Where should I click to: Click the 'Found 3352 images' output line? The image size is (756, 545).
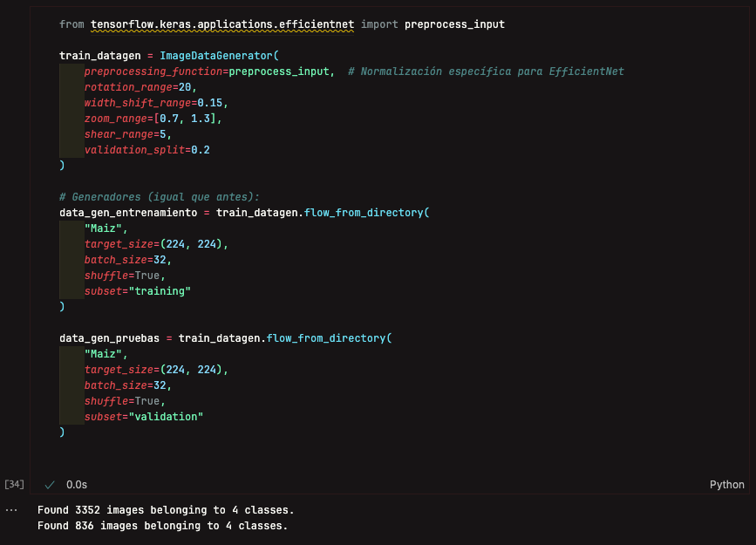pyautogui.click(x=166, y=510)
